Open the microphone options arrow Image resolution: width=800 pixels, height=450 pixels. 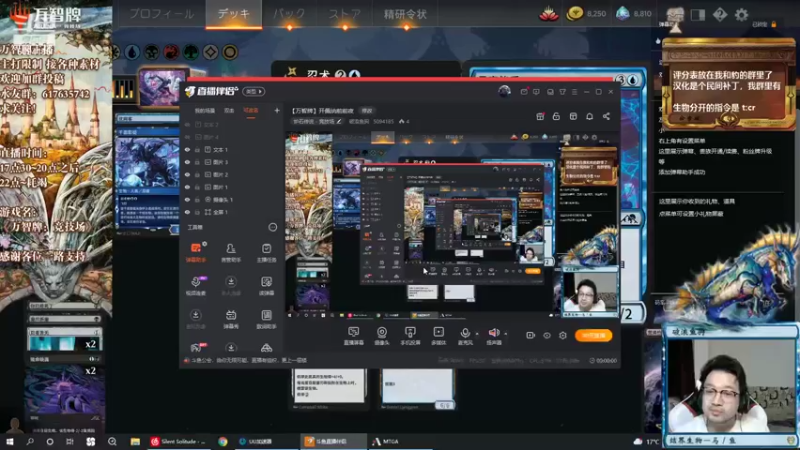point(477,334)
